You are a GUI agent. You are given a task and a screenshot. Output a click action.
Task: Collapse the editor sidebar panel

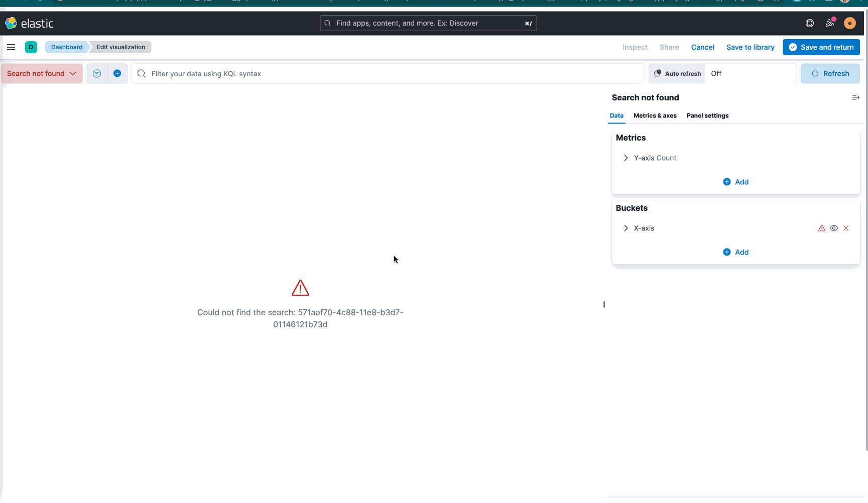pos(856,97)
